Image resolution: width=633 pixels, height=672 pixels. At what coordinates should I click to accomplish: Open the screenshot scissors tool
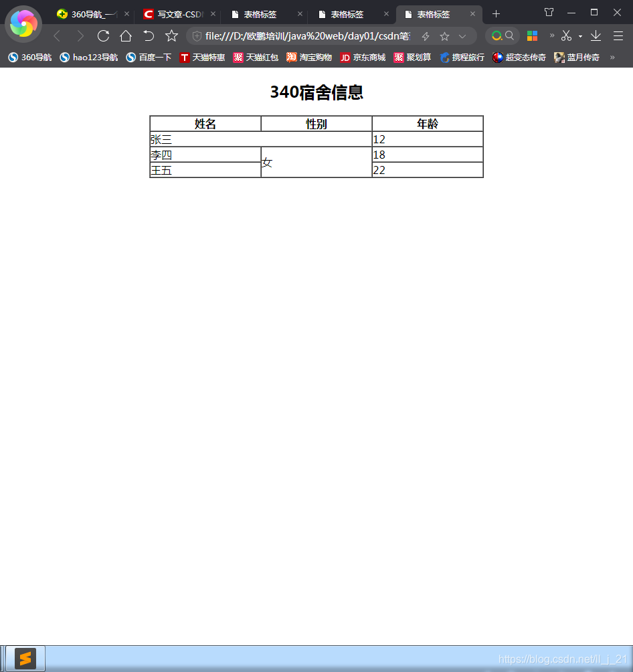coord(566,35)
